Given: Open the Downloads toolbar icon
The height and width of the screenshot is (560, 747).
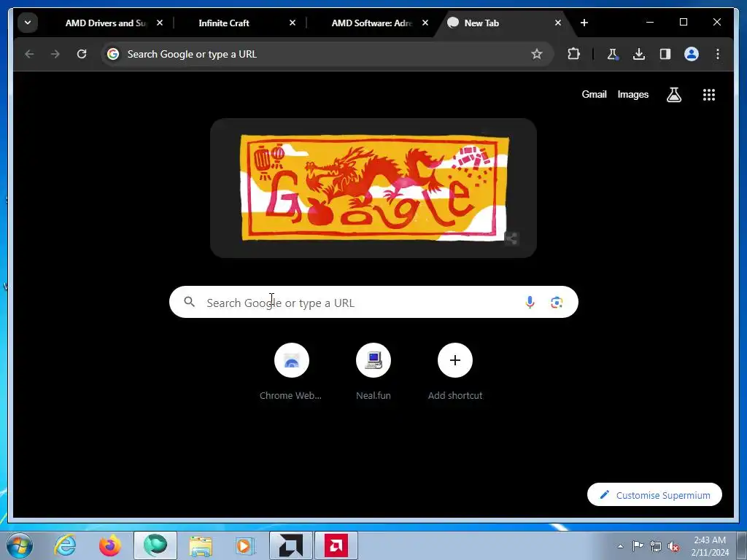Looking at the screenshot, I should pos(639,54).
